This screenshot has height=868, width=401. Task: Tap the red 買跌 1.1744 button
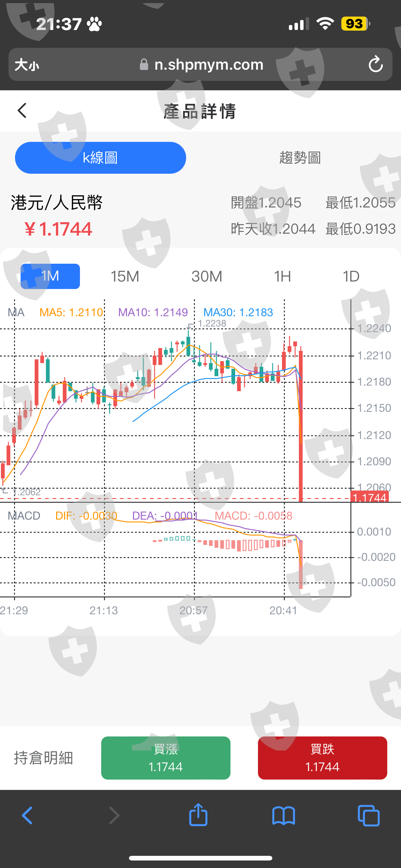pyautogui.click(x=322, y=758)
